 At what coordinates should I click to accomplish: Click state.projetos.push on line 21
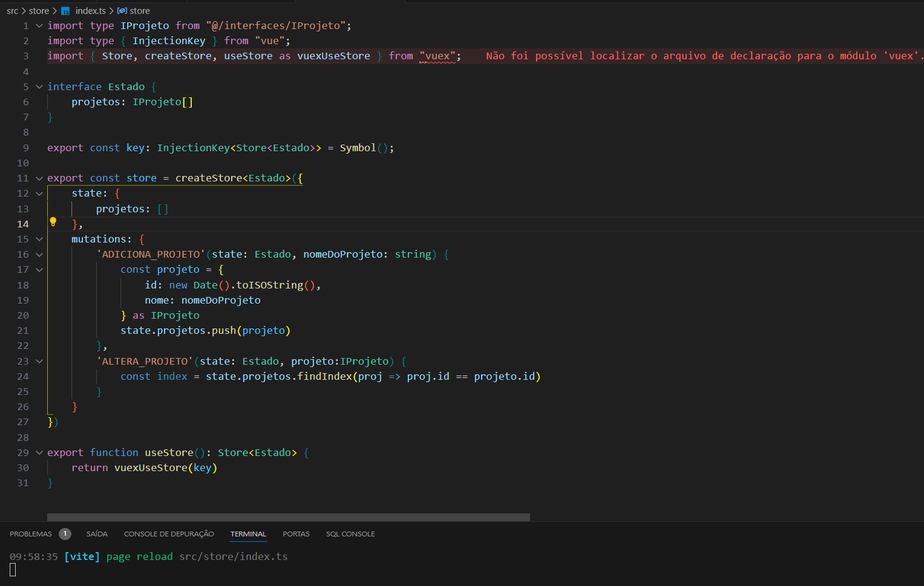pyautogui.click(x=178, y=331)
